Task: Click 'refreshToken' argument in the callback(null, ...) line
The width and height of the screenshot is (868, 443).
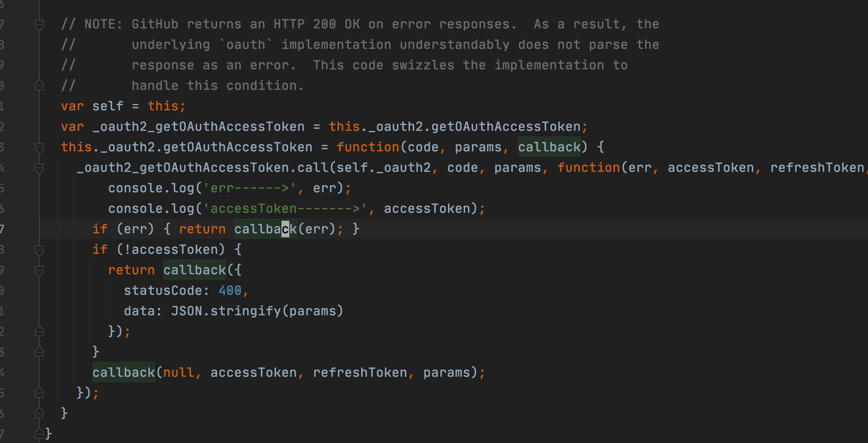Action: click(x=360, y=372)
